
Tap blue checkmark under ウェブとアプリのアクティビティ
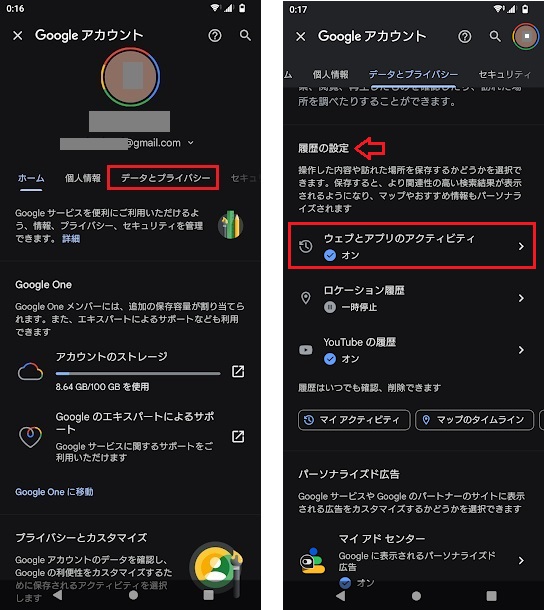pos(330,255)
